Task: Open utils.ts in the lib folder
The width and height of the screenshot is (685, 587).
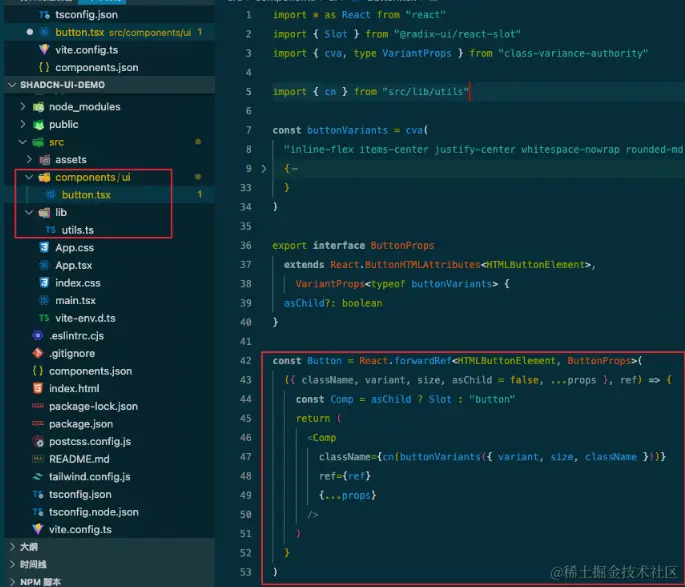Action: click(77, 230)
